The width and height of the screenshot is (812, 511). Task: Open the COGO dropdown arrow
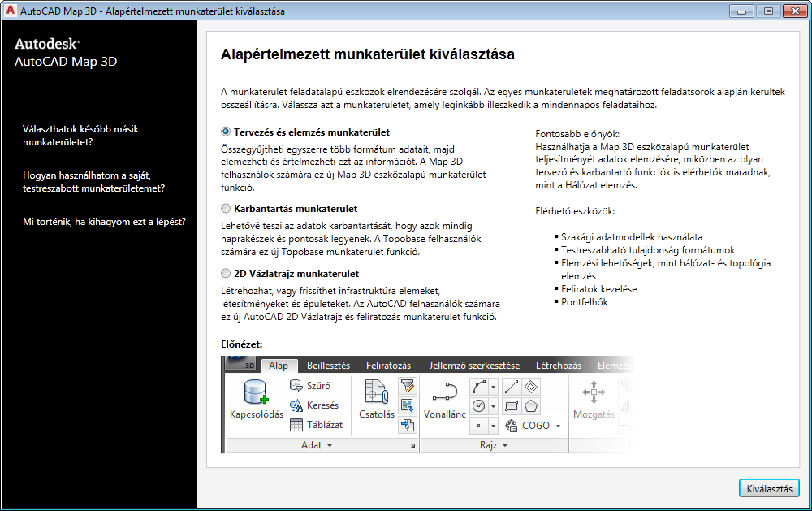tap(559, 426)
